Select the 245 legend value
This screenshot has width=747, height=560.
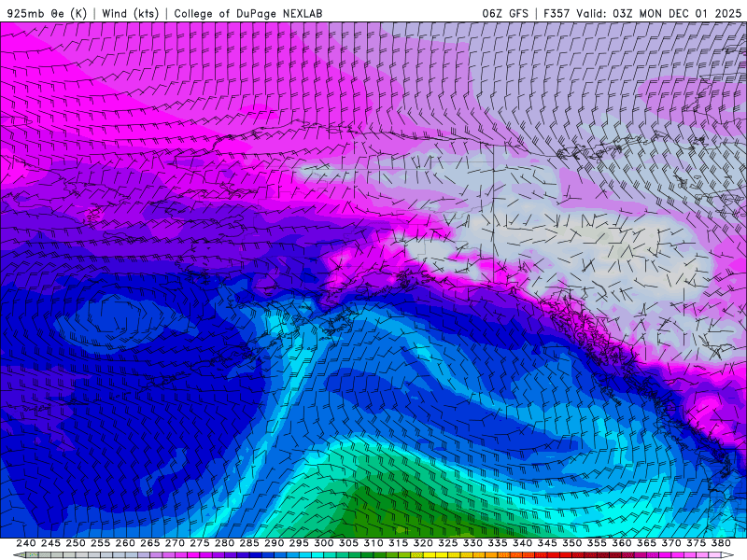[50, 543]
